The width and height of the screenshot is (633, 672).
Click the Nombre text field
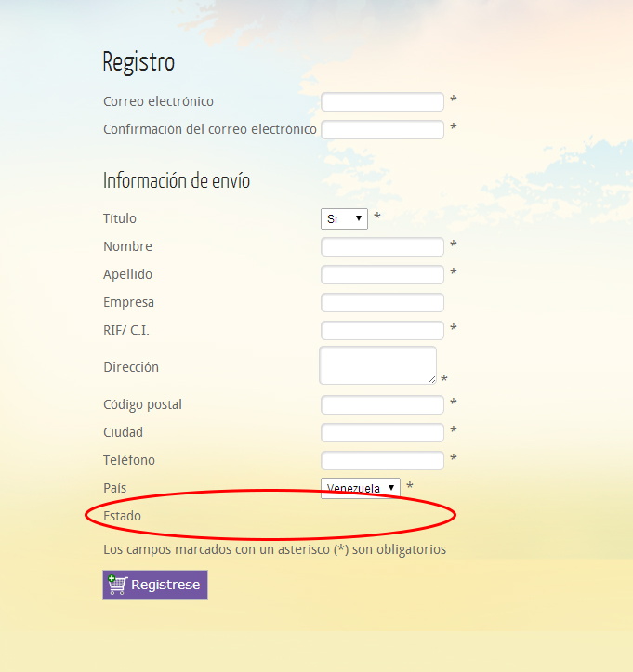point(382,247)
